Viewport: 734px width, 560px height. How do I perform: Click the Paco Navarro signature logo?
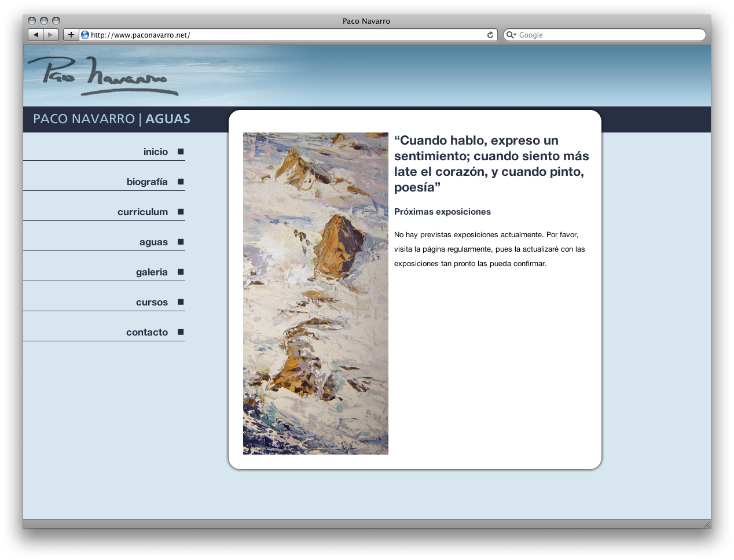[x=103, y=76]
